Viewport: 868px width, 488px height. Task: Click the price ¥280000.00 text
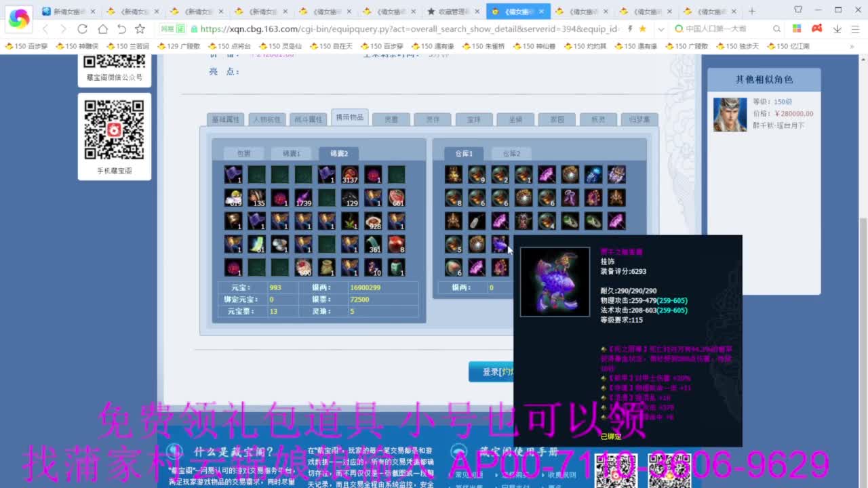point(793,114)
